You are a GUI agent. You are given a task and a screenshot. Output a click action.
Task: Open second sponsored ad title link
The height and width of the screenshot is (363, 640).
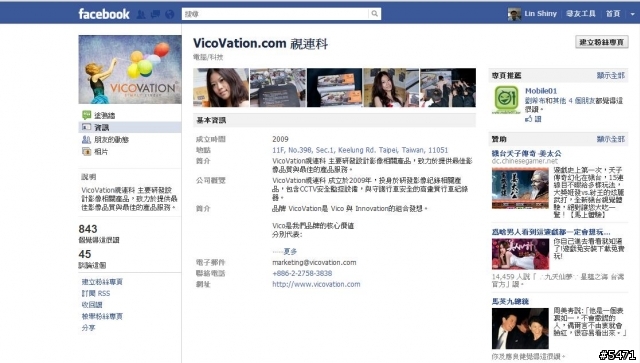pos(551,232)
